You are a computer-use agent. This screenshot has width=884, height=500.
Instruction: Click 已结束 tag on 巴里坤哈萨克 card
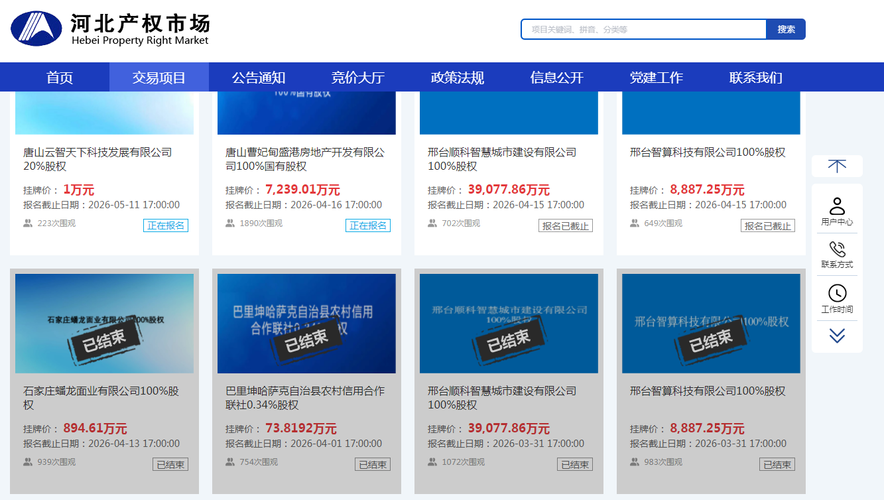coord(373,464)
